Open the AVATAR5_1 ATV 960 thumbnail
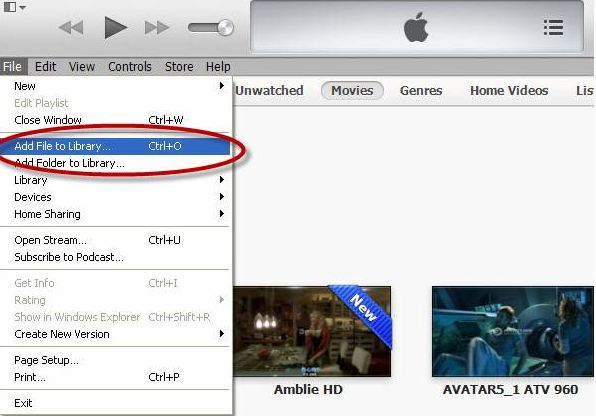 tap(513, 331)
